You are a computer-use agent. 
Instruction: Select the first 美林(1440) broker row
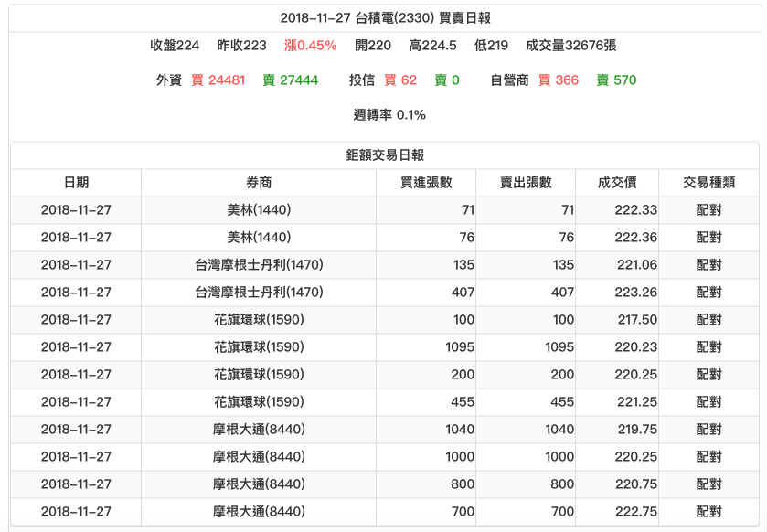pos(260,210)
